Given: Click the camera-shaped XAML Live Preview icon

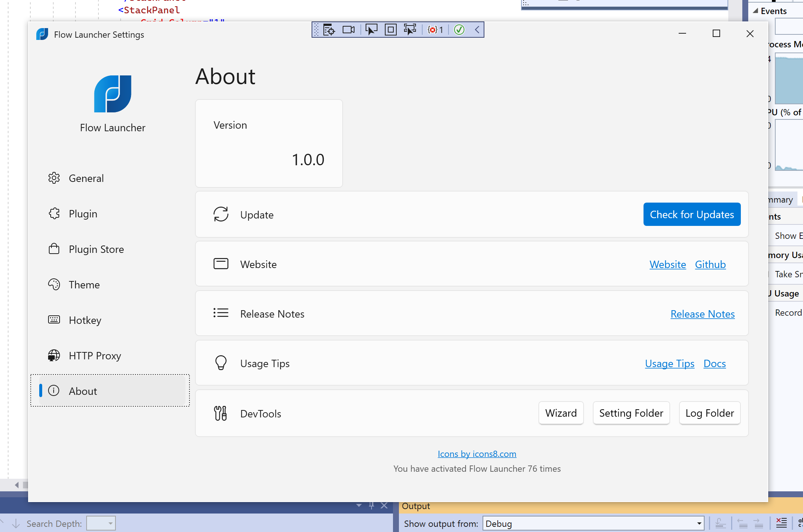Looking at the screenshot, I should (348, 30).
